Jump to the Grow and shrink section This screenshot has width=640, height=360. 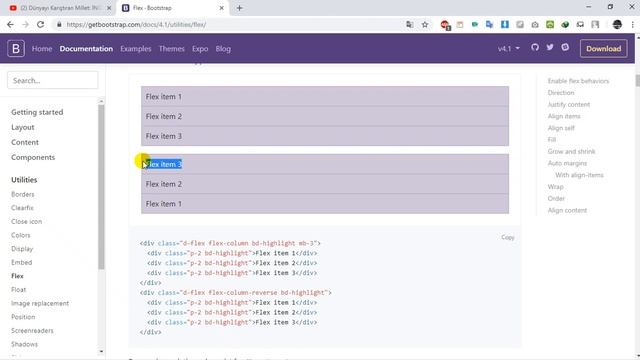571,151
